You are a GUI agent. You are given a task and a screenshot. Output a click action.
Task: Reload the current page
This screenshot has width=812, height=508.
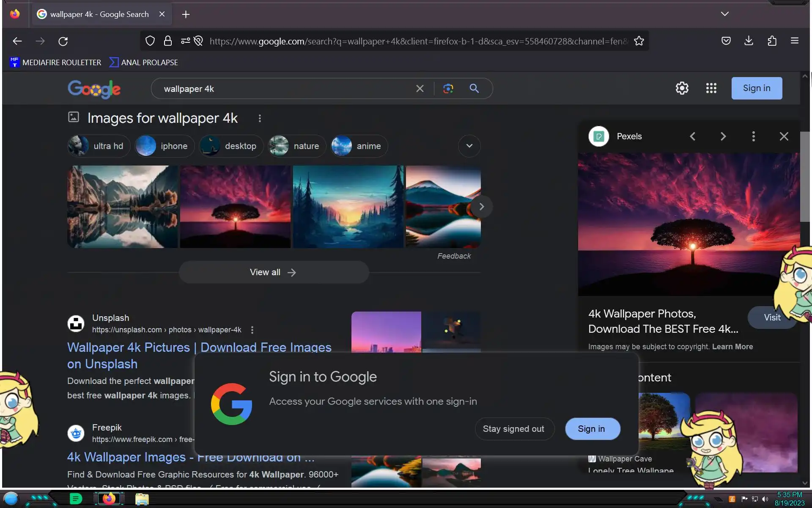point(63,41)
